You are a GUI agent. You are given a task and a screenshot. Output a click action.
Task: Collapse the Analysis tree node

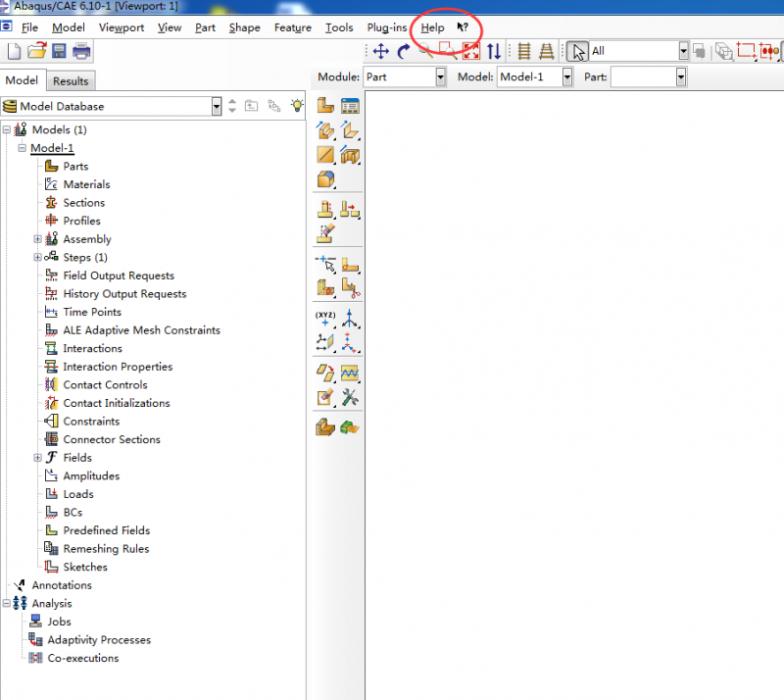(x=7, y=603)
